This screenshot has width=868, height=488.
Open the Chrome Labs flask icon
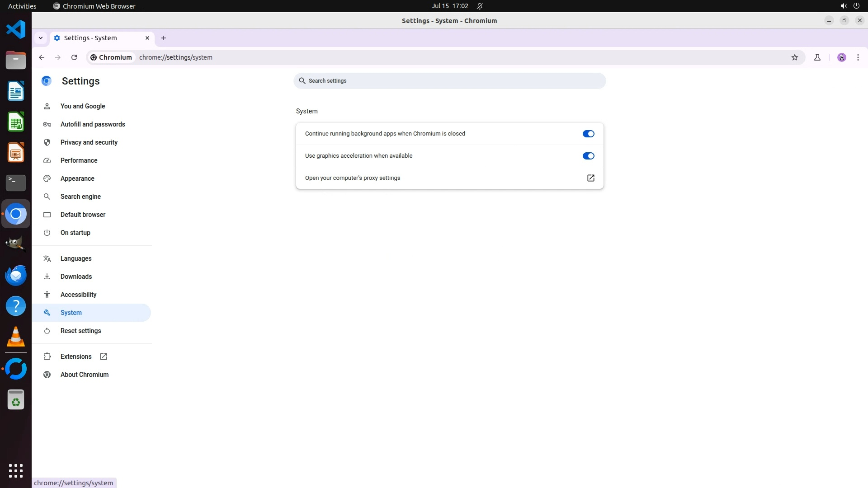[x=817, y=57]
